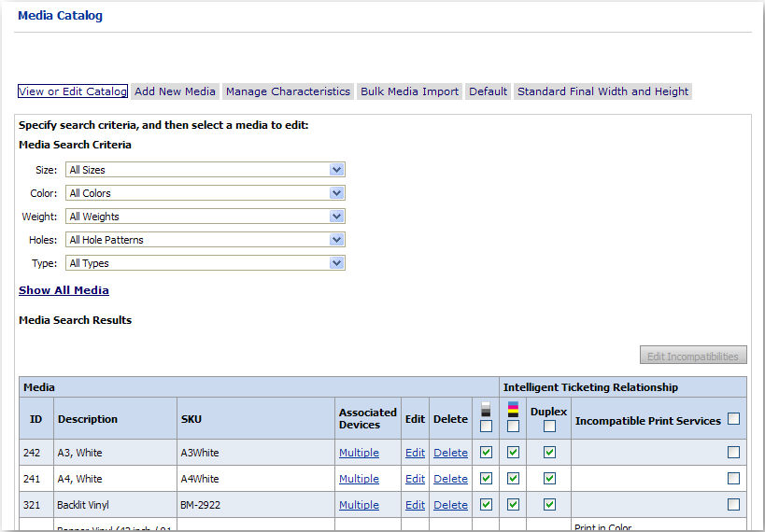Open the Manage Characteristics tab
This screenshot has width=765, height=532.
pos(288,91)
